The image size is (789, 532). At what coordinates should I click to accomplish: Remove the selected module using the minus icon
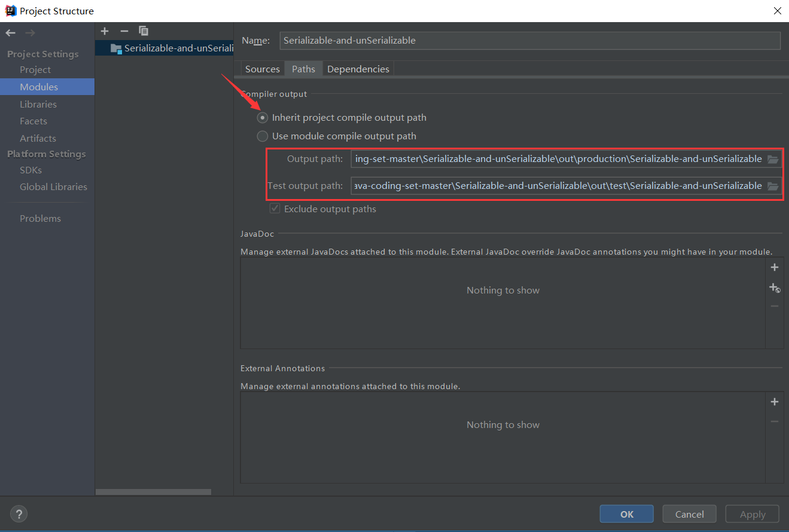(x=124, y=30)
